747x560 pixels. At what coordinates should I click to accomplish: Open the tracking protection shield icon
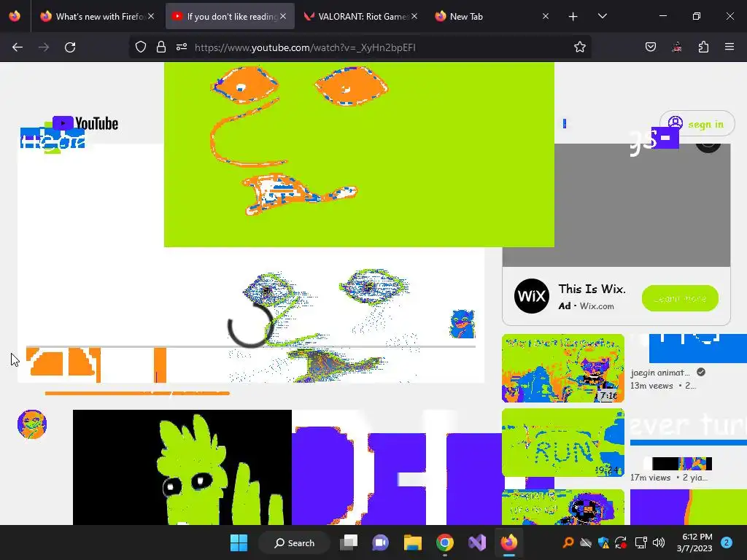(x=141, y=47)
